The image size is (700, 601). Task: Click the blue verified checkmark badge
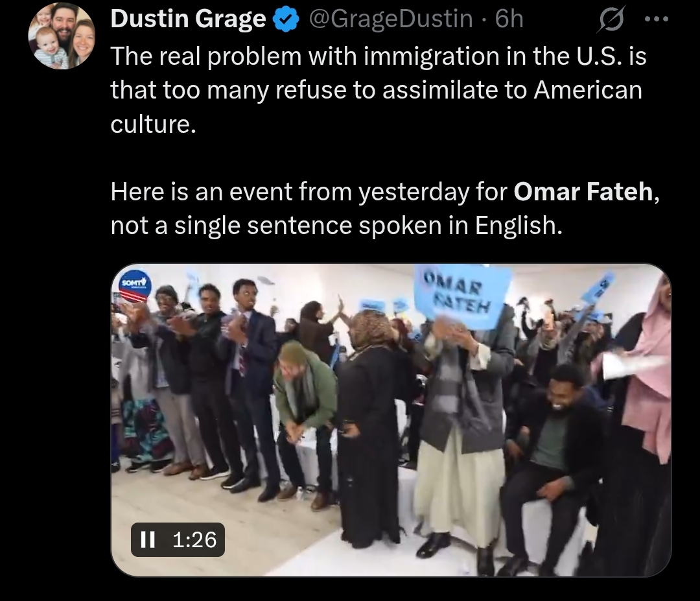point(286,19)
